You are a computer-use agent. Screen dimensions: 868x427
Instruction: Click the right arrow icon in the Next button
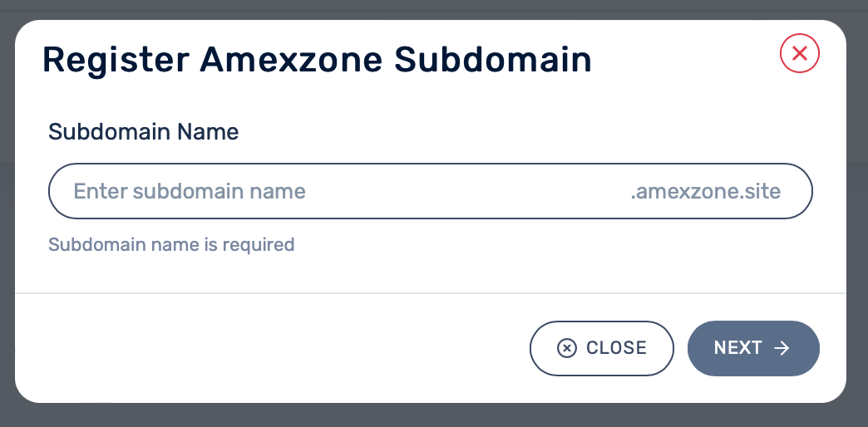point(782,348)
